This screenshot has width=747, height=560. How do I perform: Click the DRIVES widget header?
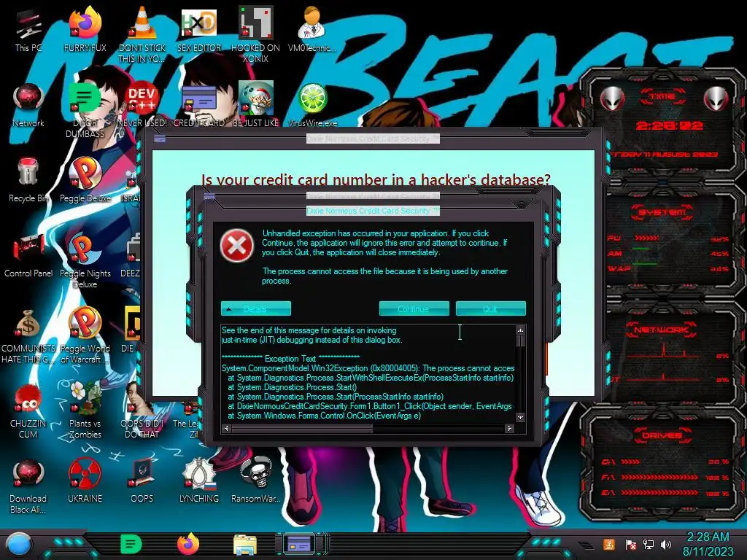tap(662, 436)
